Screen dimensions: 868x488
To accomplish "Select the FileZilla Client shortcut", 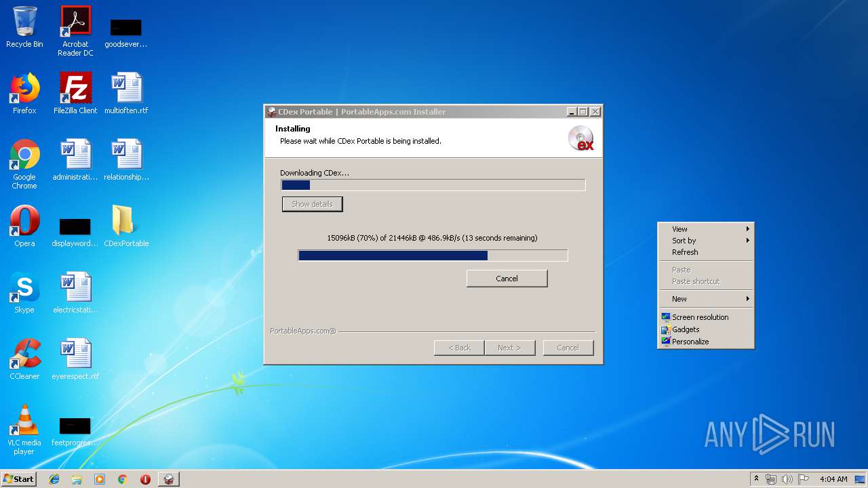I will (x=75, y=94).
